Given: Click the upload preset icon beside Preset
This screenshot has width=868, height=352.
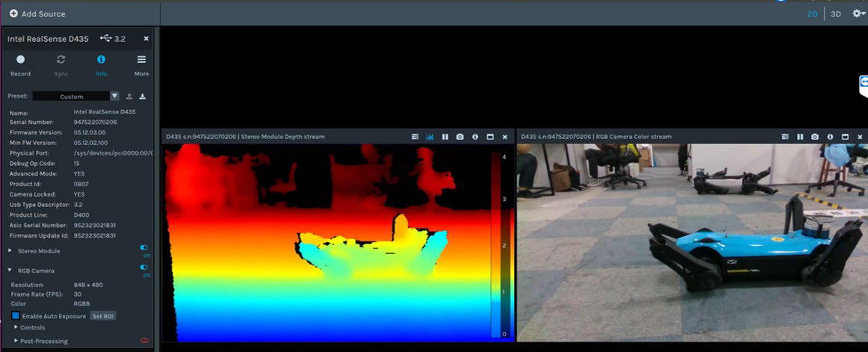Looking at the screenshot, I should point(129,96).
